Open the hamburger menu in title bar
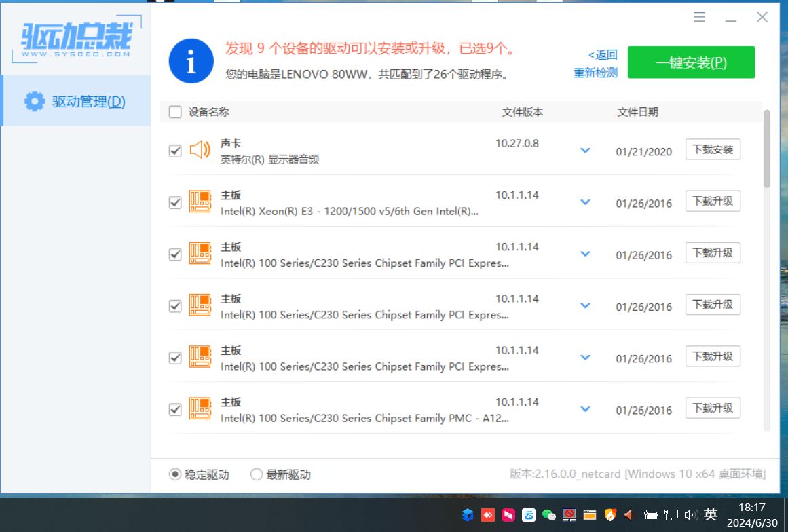The image size is (788, 532). pyautogui.click(x=700, y=18)
